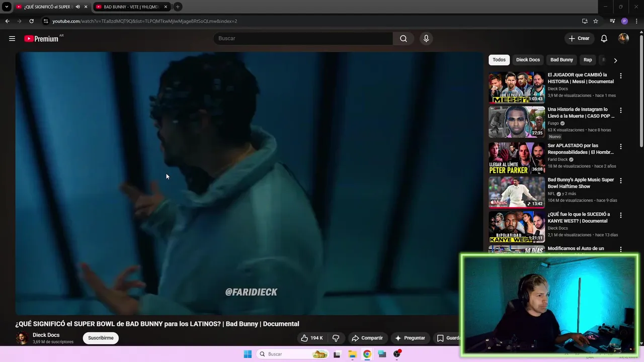Open options for Modificamos el Auto video
Screen dimensions: 644x362
pos(620,249)
